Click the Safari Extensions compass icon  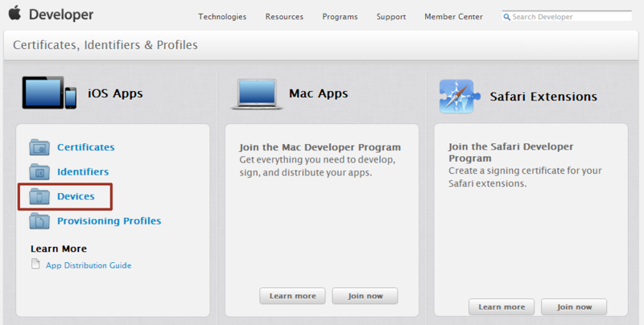point(459,97)
